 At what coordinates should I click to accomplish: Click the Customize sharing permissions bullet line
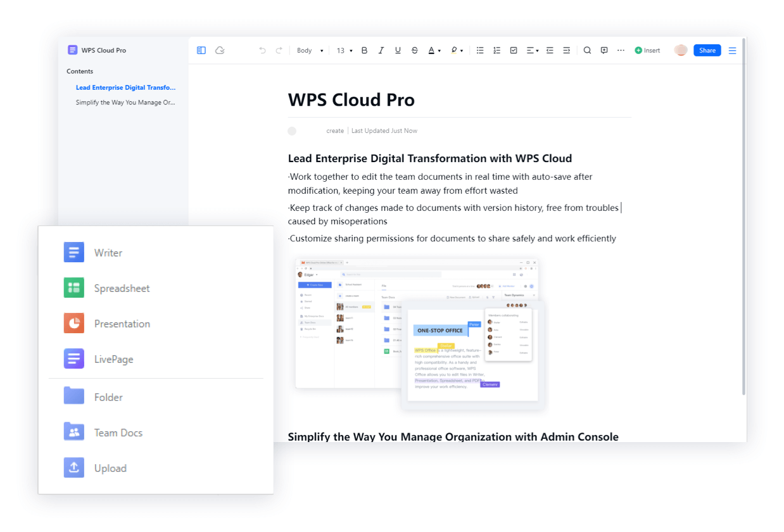pyautogui.click(x=452, y=239)
